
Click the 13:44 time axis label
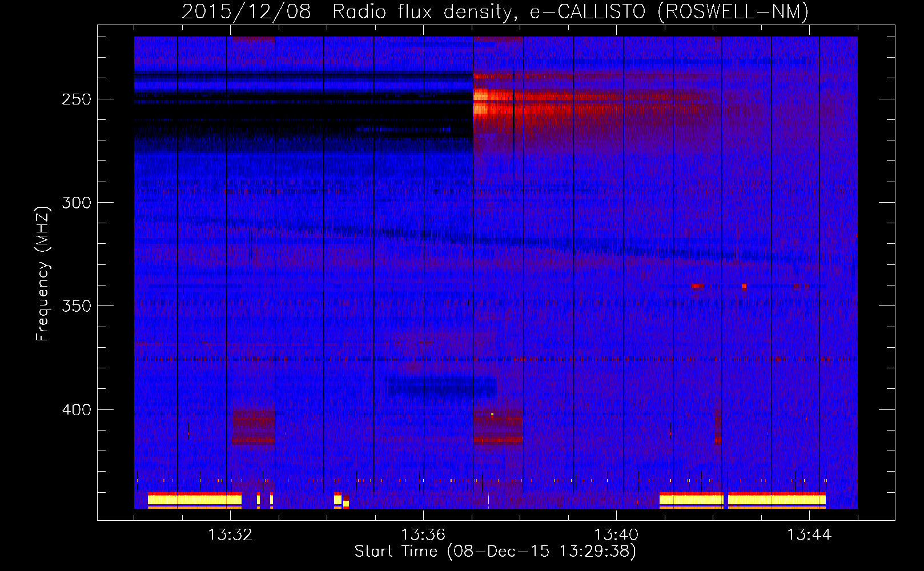pyautogui.click(x=809, y=535)
